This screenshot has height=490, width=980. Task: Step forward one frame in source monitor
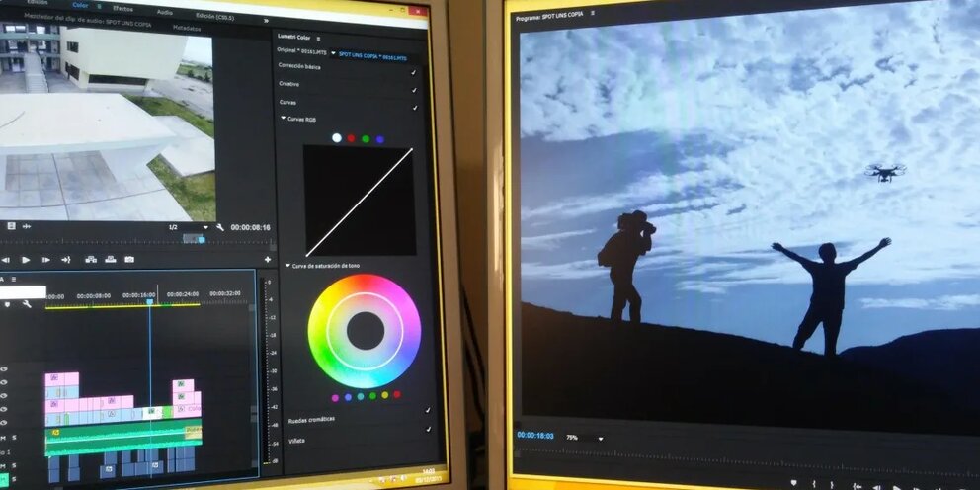45,260
